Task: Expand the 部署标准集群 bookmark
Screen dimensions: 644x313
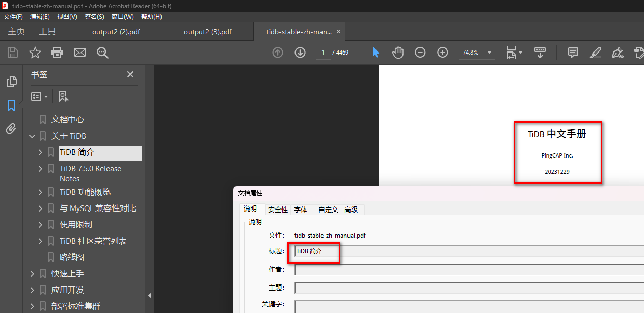Action: pyautogui.click(x=32, y=306)
